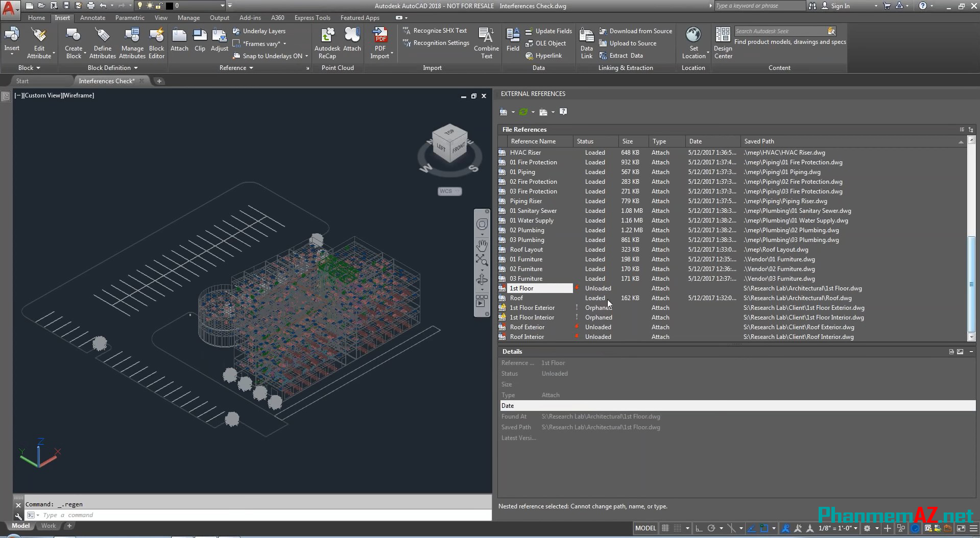Switch to the Annotate ribbon tab
The image size is (980, 538).
coord(92,18)
